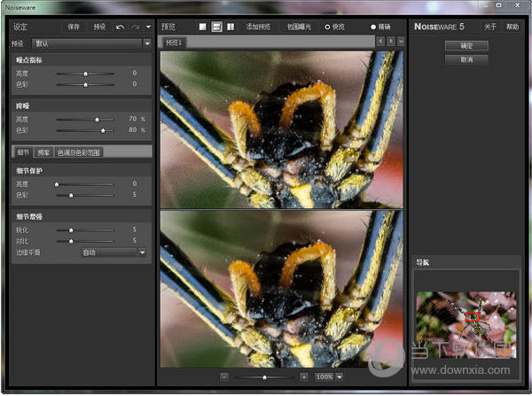
Task: Adjust the 噪点指标 色彩 slider
Action: click(85, 84)
